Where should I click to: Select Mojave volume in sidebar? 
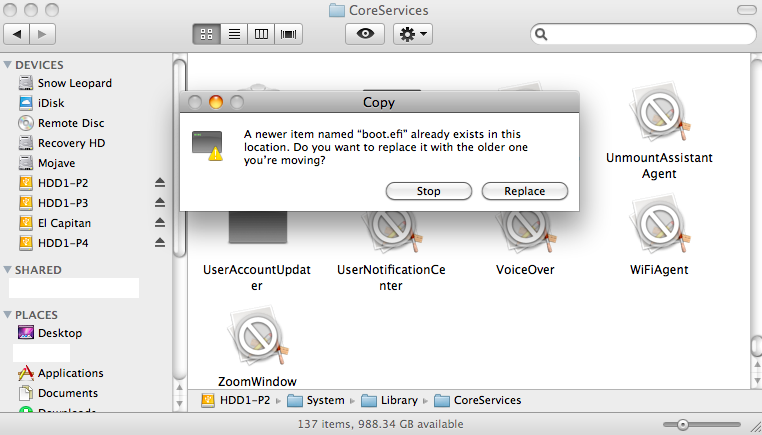click(47, 163)
